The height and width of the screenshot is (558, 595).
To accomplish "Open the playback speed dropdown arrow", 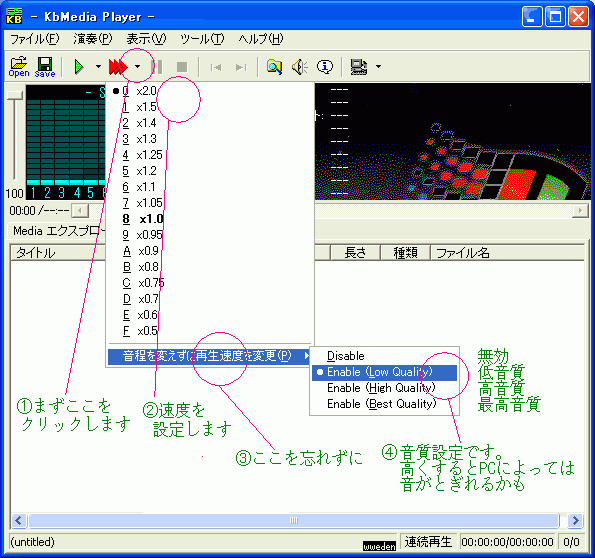I will 137,67.
